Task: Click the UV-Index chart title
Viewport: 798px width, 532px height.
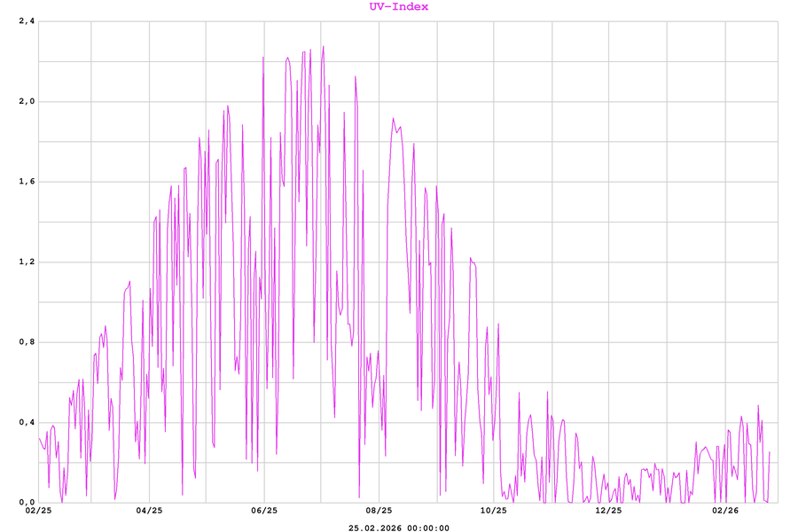Action: point(399,7)
